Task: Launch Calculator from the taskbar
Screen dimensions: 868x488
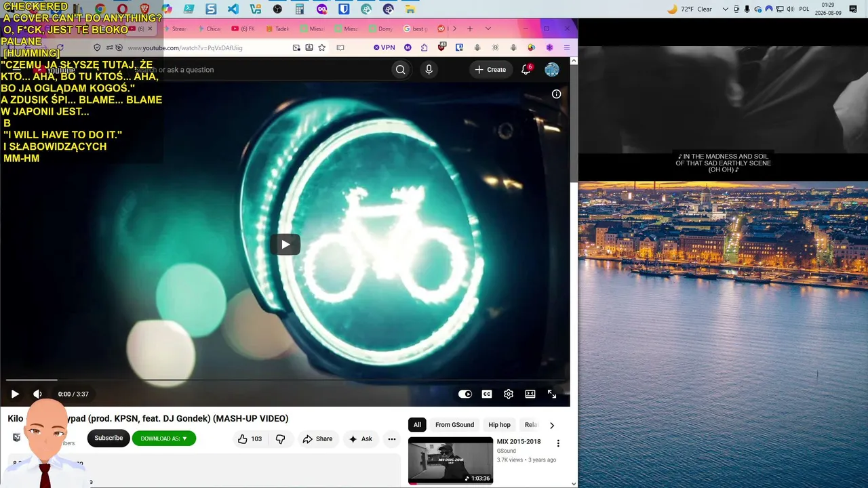Action: point(299,9)
